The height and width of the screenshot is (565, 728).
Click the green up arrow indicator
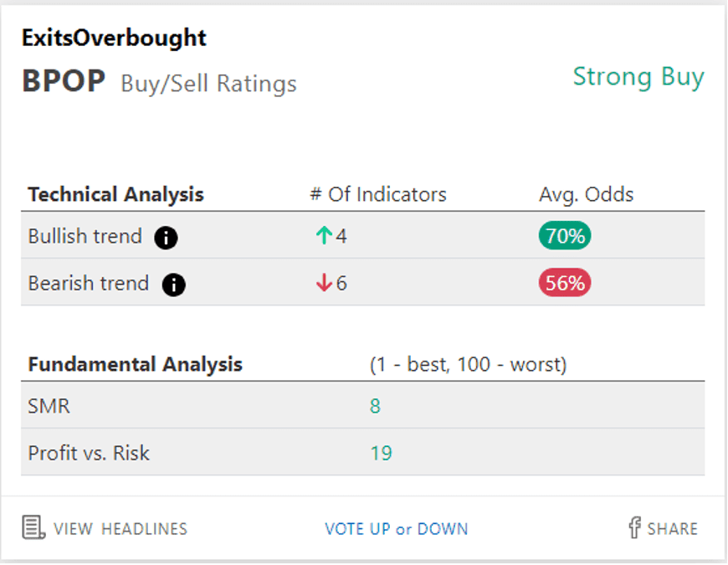324,237
